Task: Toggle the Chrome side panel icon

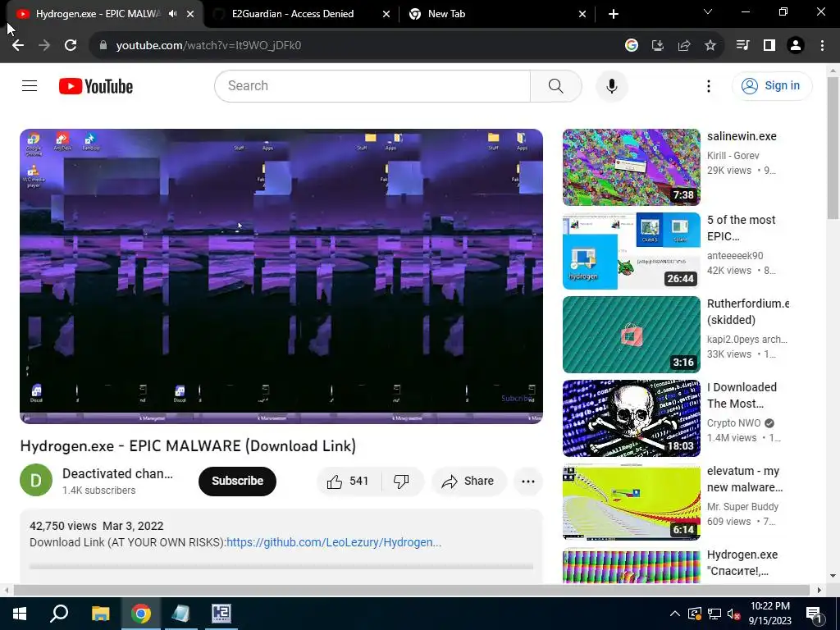Action: tap(769, 46)
